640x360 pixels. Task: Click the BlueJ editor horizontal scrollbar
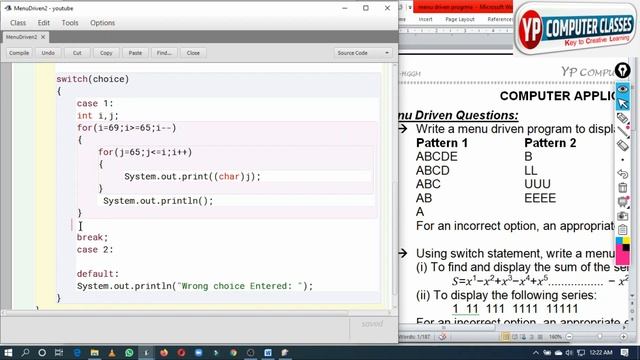196,313
